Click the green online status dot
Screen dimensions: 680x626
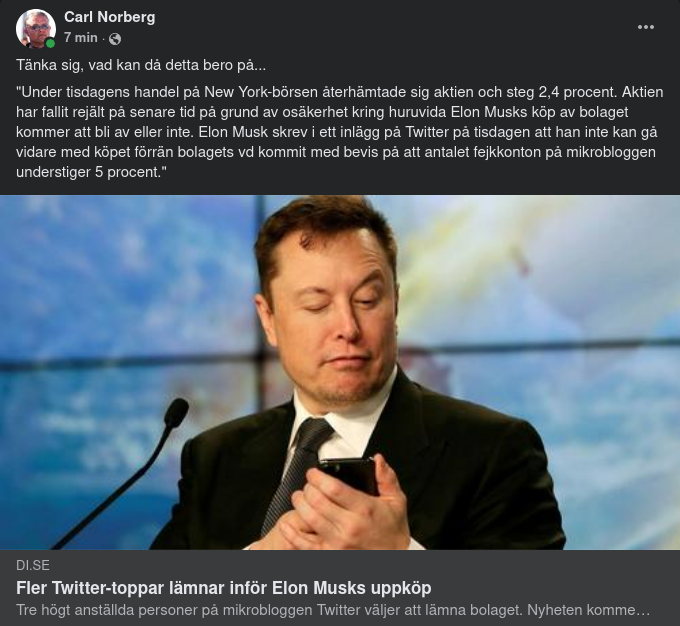tap(50, 43)
